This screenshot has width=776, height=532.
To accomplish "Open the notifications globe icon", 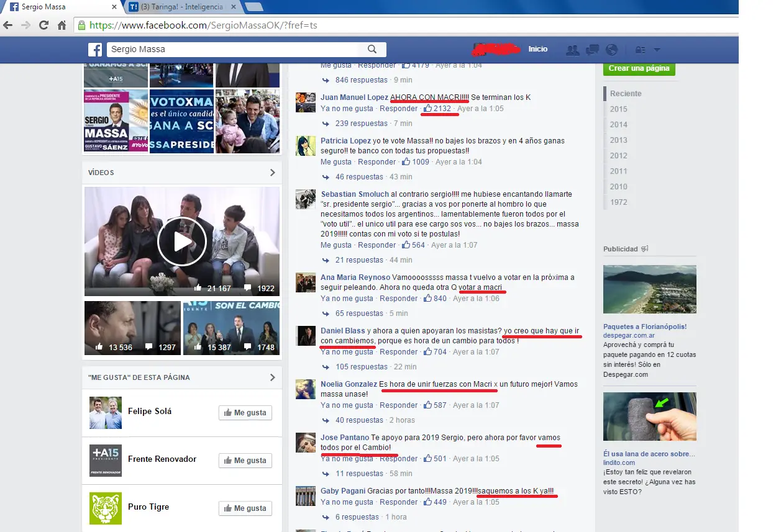I will (611, 50).
